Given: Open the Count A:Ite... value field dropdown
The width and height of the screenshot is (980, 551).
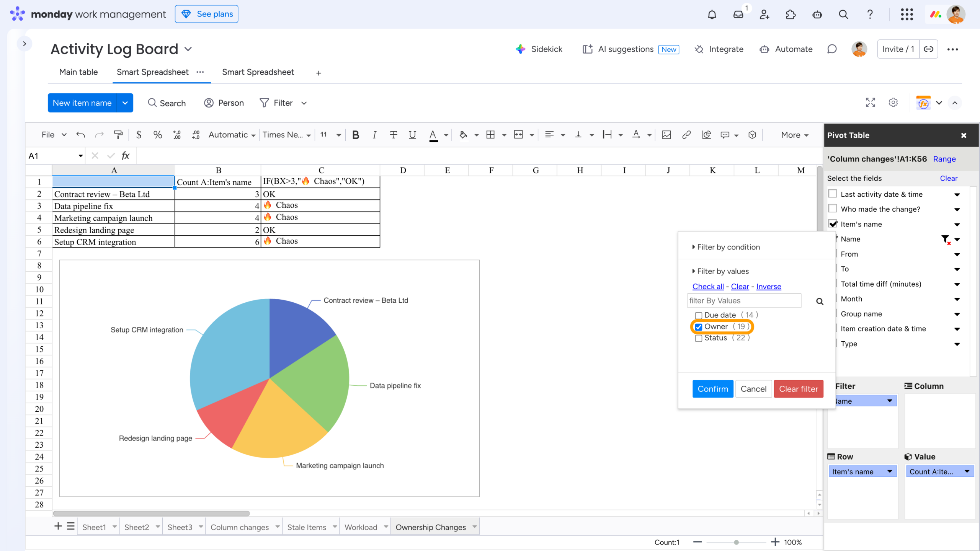Looking at the screenshot, I should point(967,471).
